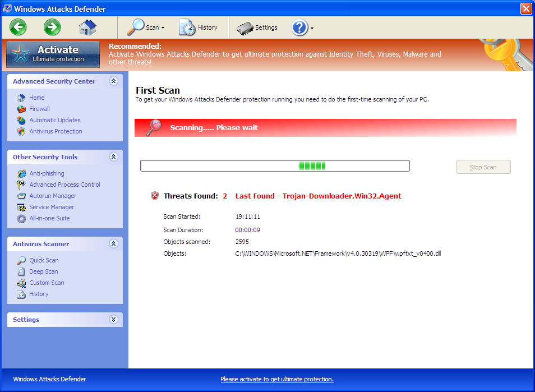Click the green back arrow button
Screen dimensions: 535x392
18,27
